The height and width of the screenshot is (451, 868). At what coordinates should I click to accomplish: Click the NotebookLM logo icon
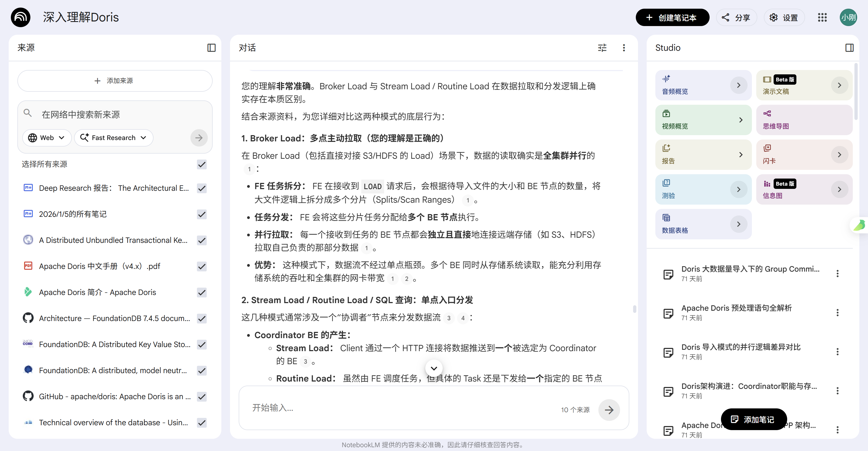[21, 17]
